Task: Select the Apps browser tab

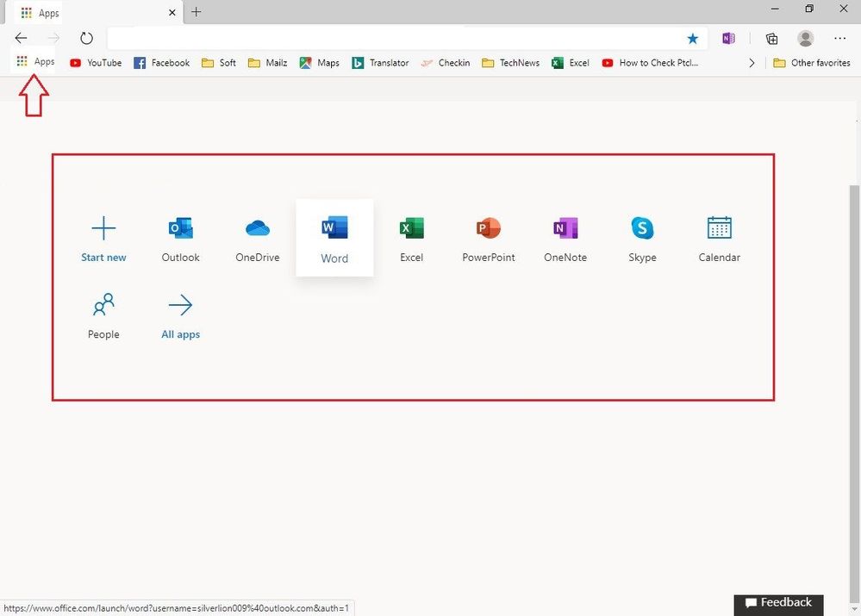Action: (93, 13)
